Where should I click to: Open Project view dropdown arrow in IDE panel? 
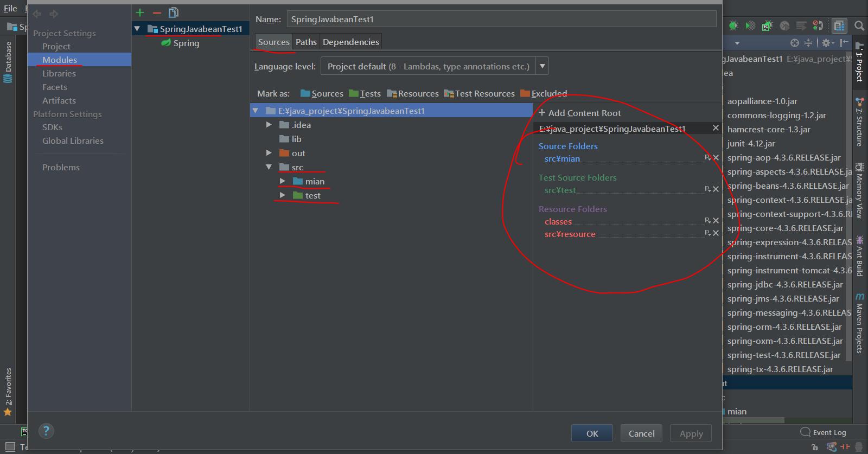[737, 43]
